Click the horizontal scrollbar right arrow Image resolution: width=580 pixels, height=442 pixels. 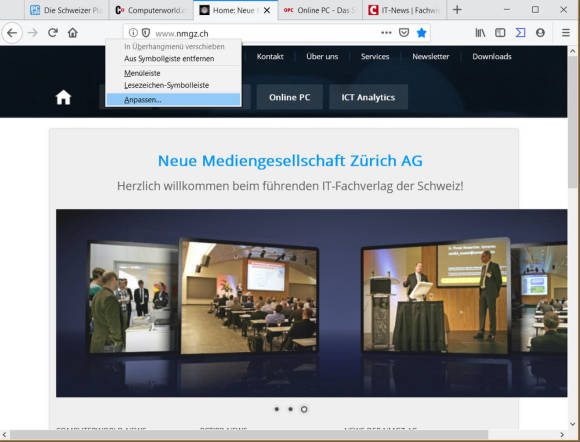pos(563,435)
